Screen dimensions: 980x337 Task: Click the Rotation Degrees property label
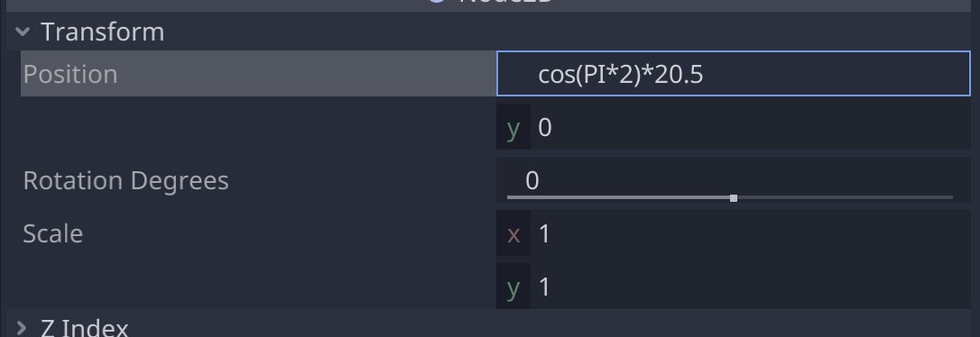125,180
